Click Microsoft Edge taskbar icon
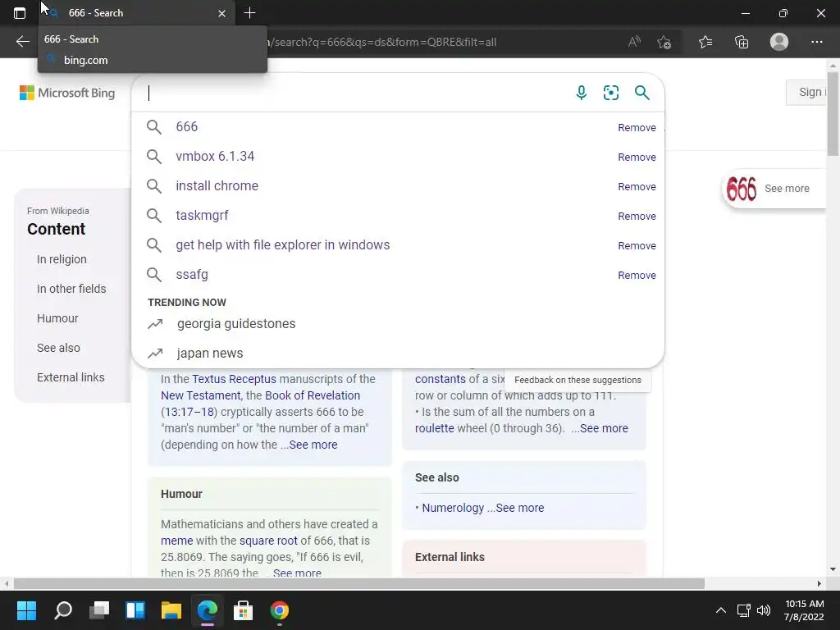Screen dimensions: 840x630 point(208,610)
